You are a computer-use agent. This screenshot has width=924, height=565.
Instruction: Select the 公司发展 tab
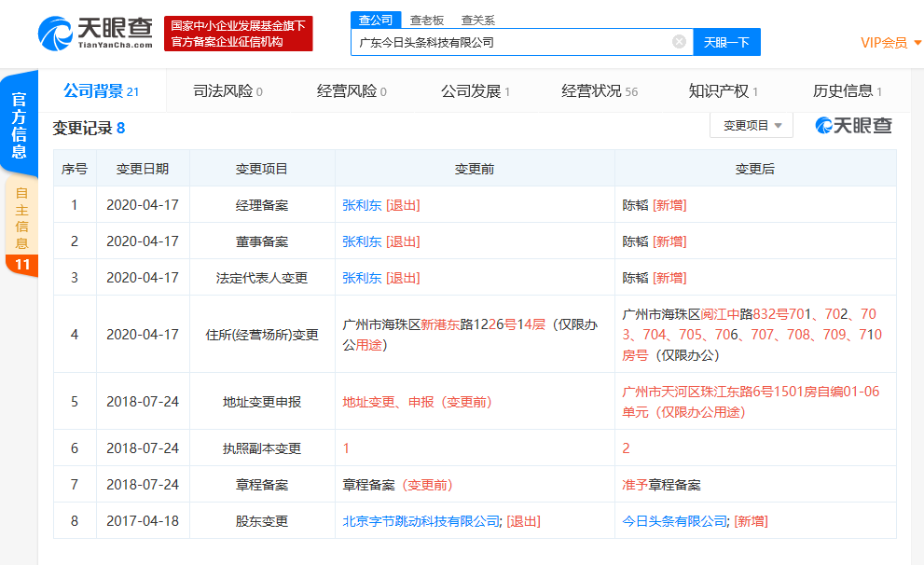pyautogui.click(x=476, y=91)
